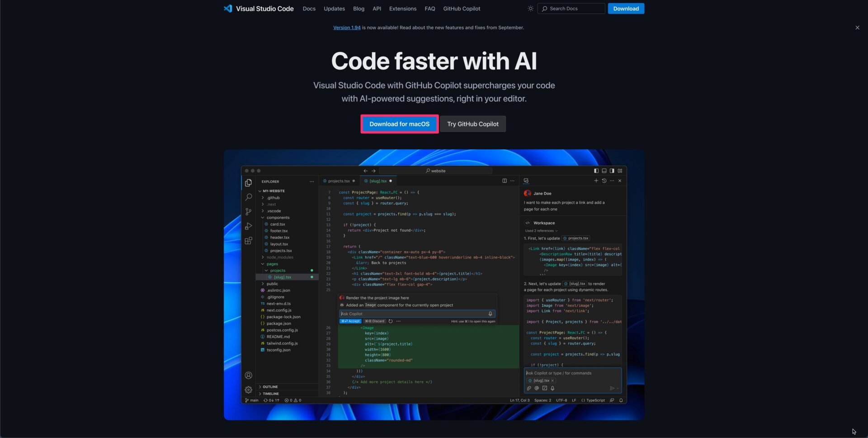Select the Explorer icon in activity bar
868x438 pixels.
[x=248, y=182]
